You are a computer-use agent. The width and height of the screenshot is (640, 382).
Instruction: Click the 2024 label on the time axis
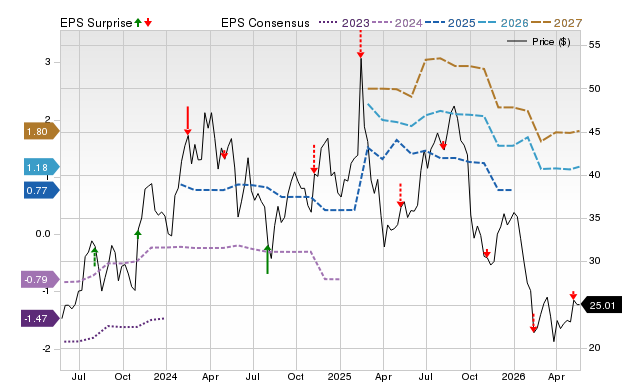[x=165, y=377]
